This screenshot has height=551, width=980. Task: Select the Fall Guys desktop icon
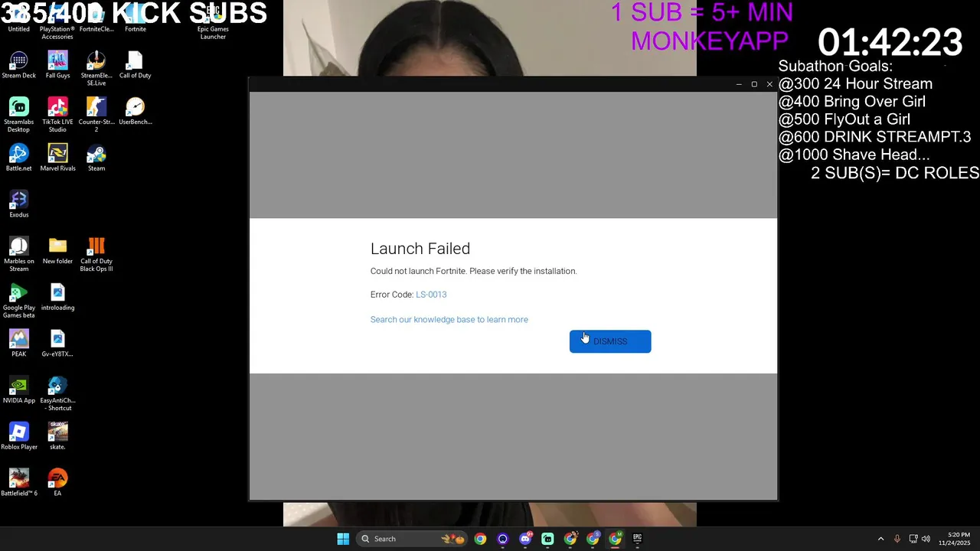click(57, 65)
